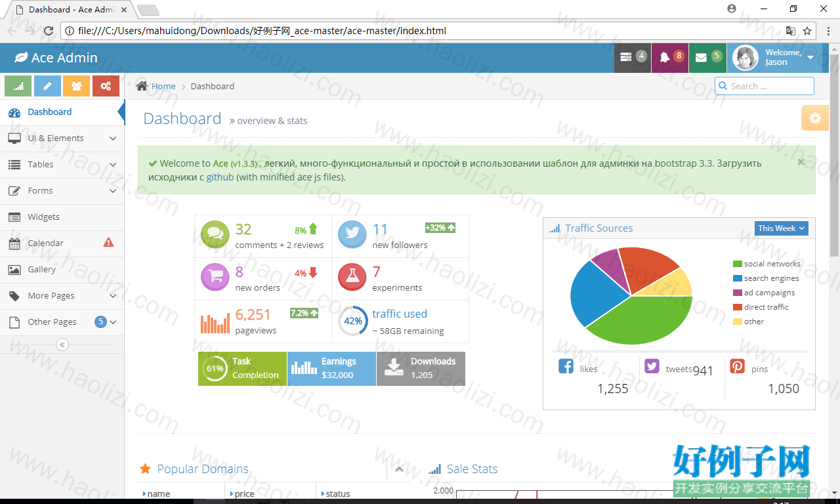Image resolution: width=840 pixels, height=504 pixels.
Task: Open the orange settings gear panel
Action: pyautogui.click(x=815, y=118)
